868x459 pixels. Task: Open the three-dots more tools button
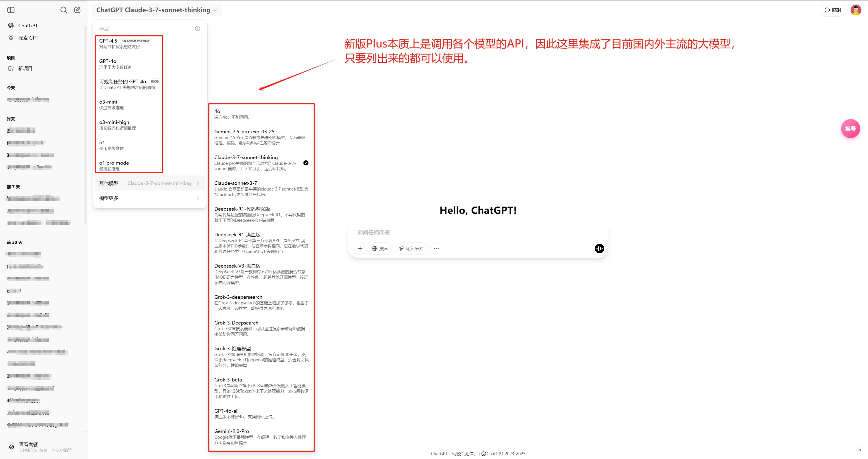tap(436, 249)
